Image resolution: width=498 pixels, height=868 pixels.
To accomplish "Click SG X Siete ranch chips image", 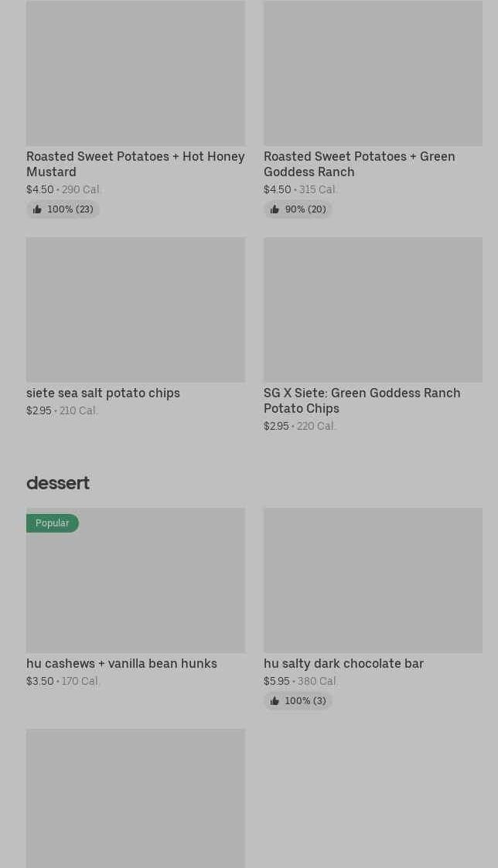I will click(373, 309).
